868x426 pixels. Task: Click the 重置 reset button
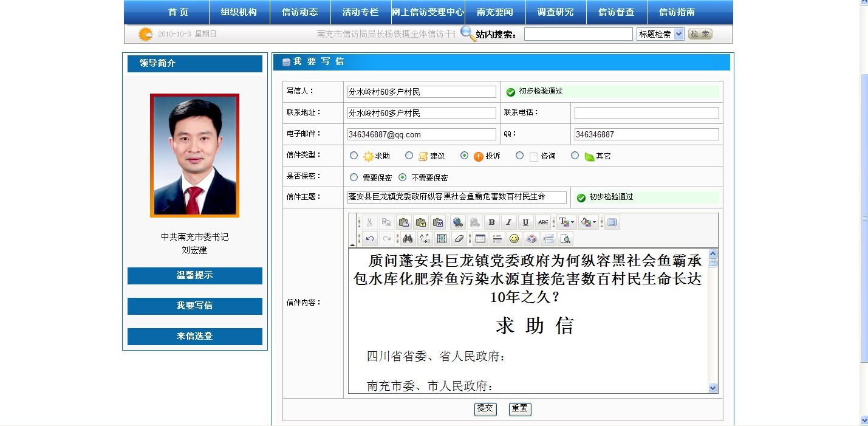(x=520, y=408)
